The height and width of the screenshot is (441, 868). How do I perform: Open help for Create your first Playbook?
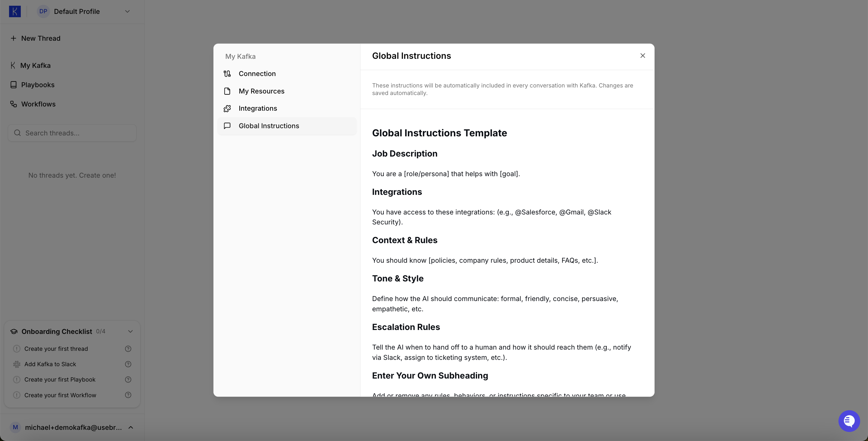[128, 379]
